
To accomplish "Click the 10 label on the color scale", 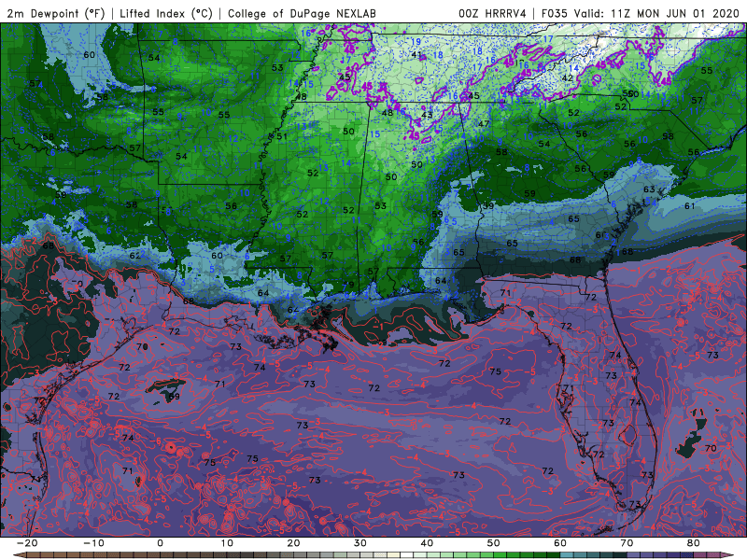I will pyautogui.click(x=227, y=543).
